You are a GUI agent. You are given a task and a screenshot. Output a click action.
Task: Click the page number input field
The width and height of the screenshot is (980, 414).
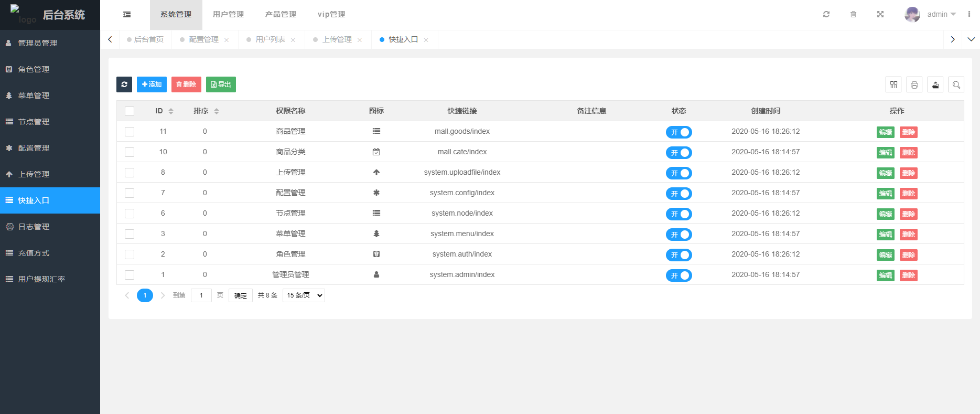point(201,295)
